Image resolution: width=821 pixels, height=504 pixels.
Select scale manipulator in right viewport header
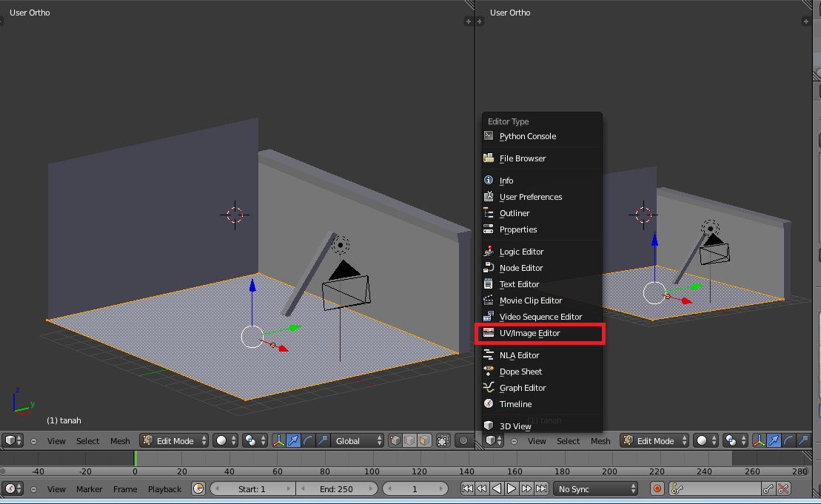pyautogui.click(x=803, y=440)
